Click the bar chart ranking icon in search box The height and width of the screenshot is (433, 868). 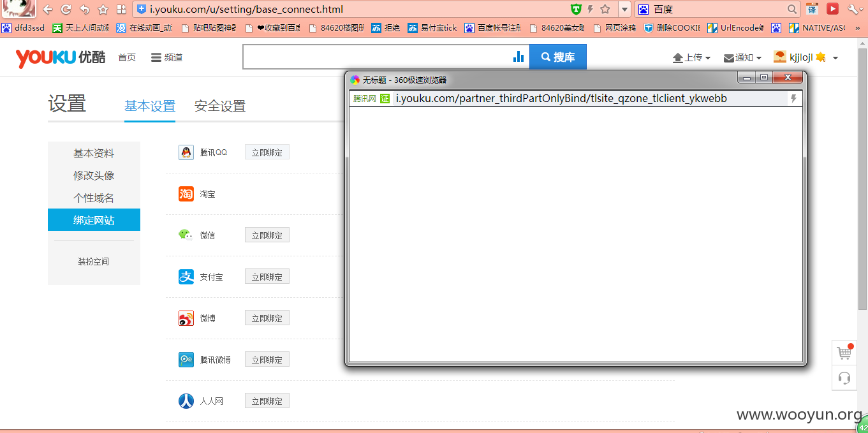pyautogui.click(x=519, y=57)
